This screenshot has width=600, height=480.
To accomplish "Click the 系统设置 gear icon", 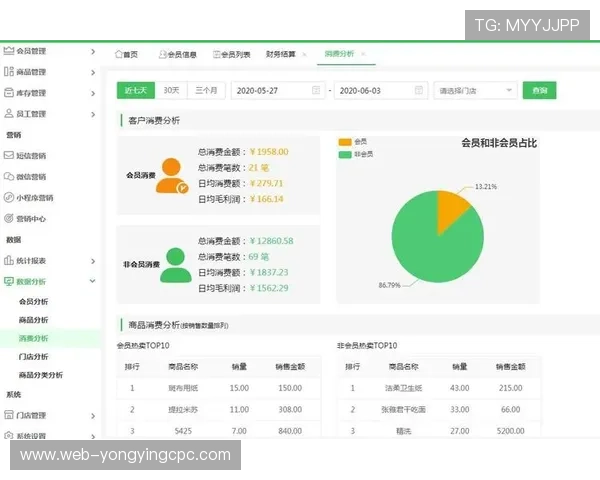I will 9,436.
